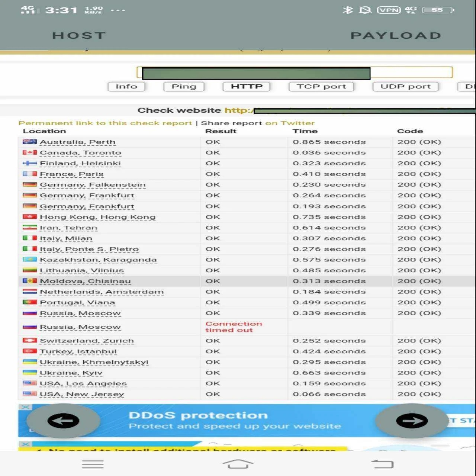Open Germany, Falkenstein location link
Screen dimensions: 476x476
[x=93, y=185]
